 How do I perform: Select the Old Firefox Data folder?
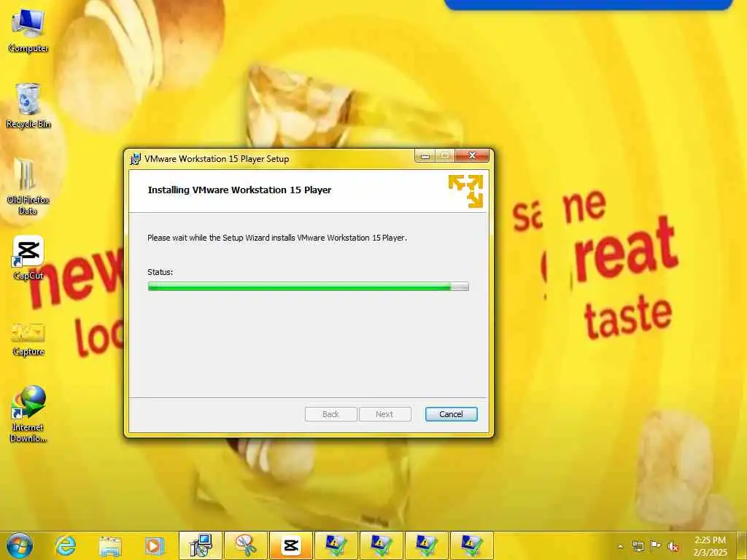(28, 187)
